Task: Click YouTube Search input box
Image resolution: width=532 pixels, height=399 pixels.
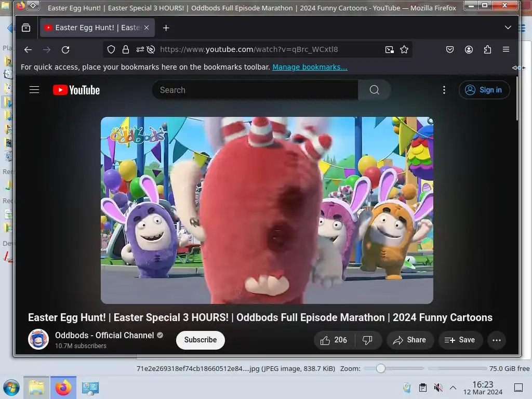Action: [255, 90]
